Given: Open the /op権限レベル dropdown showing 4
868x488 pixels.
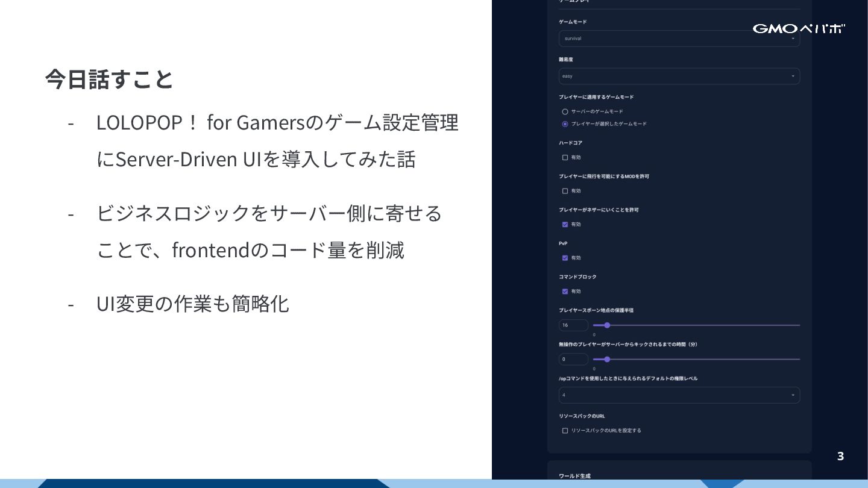Looking at the screenshot, I should click(x=679, y=395).
